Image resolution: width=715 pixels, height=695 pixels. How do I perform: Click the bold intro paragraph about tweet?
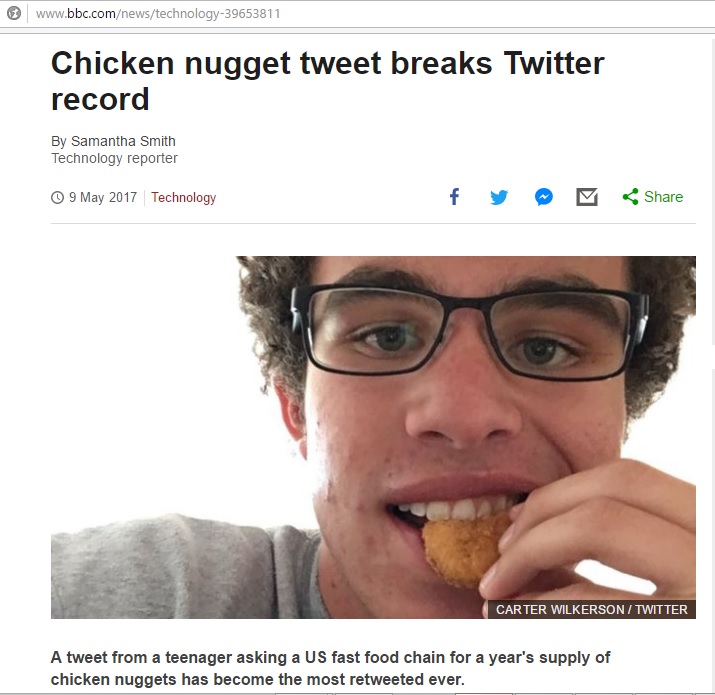(330, 668)
